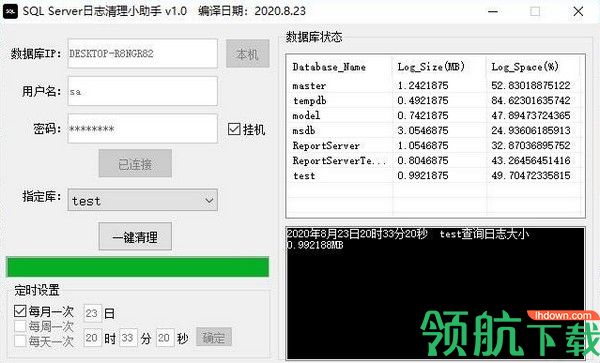Minimize the window
Screen dimensions: 600x363
tap(493, 11)
